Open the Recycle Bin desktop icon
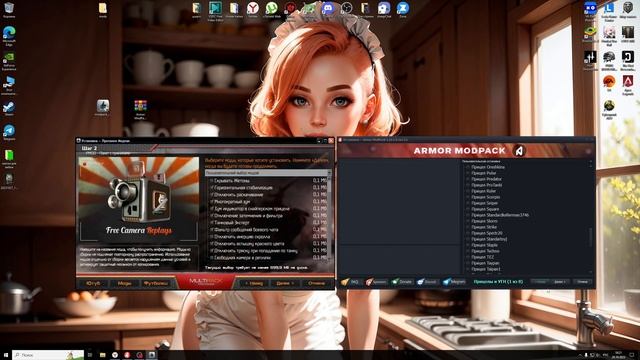The image size is (640, 360). tap(9, 9)
